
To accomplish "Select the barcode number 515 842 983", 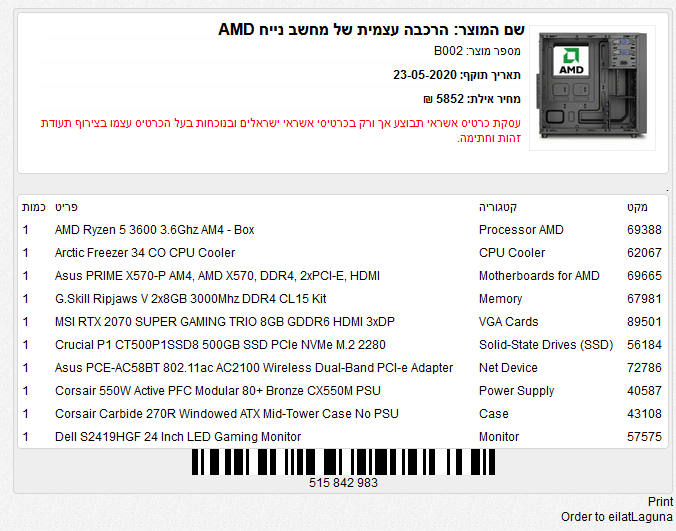I will [343, 483].
